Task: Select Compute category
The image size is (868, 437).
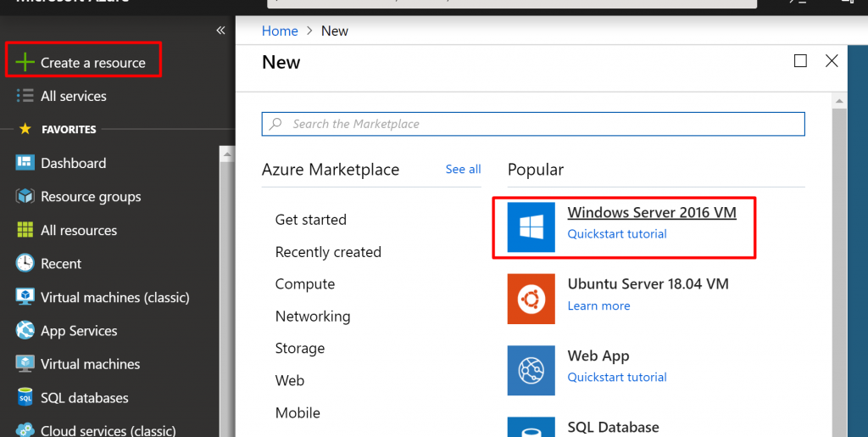Action: (305, 284)
